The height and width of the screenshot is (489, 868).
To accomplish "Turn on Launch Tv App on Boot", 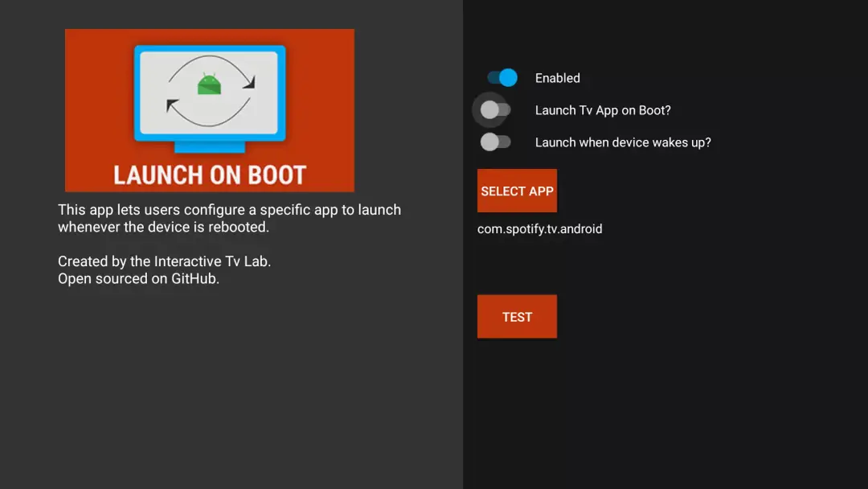I will pyautogui.click(x=495, y=109).
